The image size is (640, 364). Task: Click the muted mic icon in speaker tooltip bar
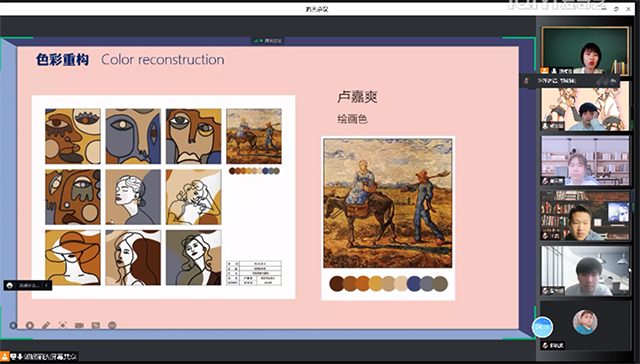click(x=526, y=81)
